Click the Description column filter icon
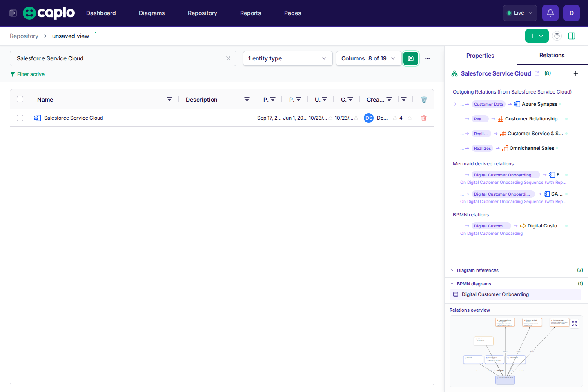Image resolution: width=588 pixels, height=392 pixels. click(247, 99)
